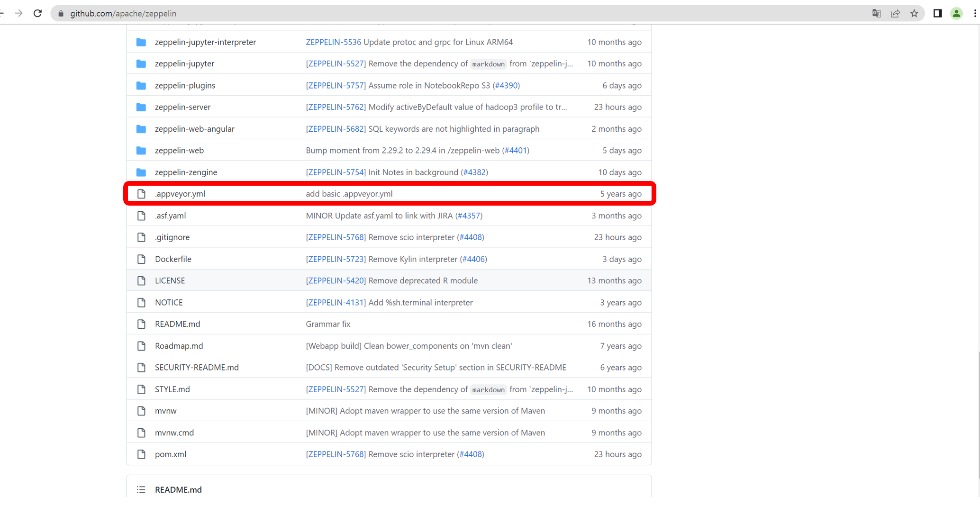The image size is (980, 505).
Task: Click the [ZEPPELIN-5420] issue link
Action: pos(336,280)
